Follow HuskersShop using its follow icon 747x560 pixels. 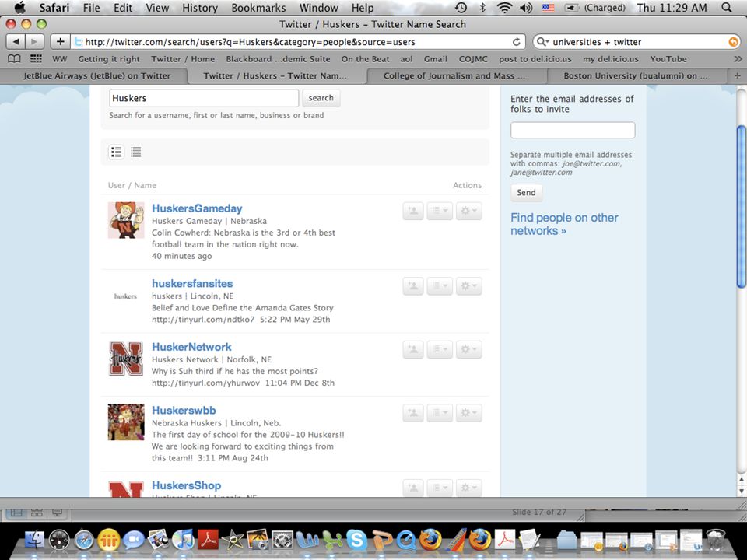pyautogui.click(x=413, y=488)
